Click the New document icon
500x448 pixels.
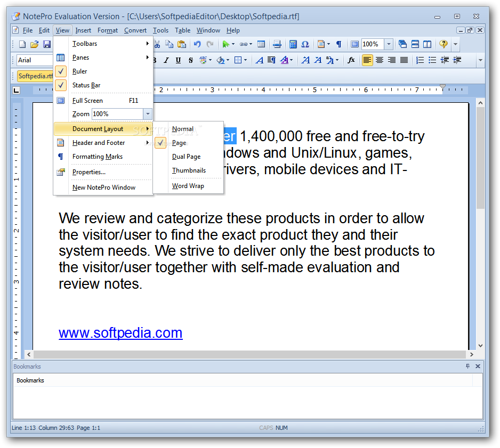tap(22, 44)
